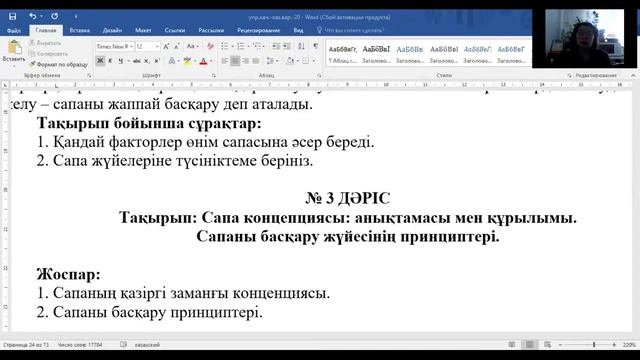Collapse the ribbon with the chevron arrow
The width and height of the screenshot is (640, 360).
click(x=633, y=76)
